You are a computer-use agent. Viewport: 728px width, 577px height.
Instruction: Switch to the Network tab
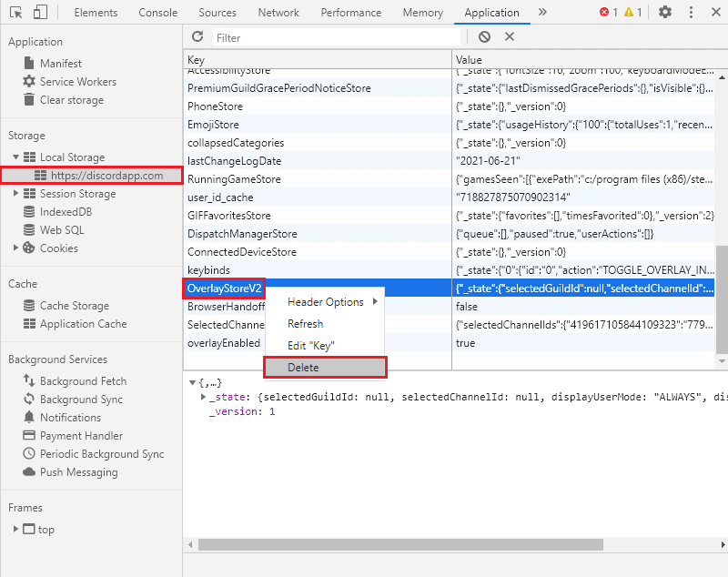point(278,13)
